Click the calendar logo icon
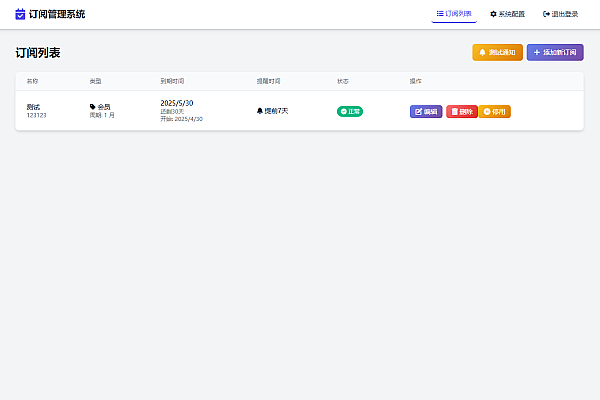Image resolution: width=600 pixels, height=400 pixels. [20, 14]
